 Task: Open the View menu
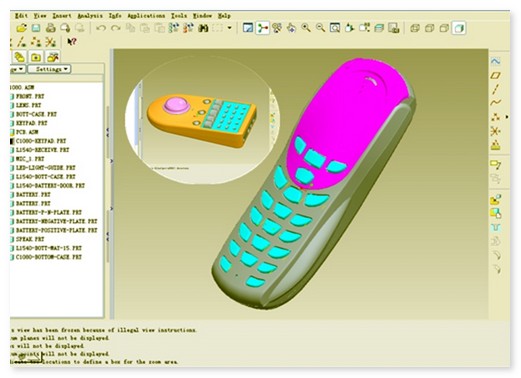(x=40, y=16)
